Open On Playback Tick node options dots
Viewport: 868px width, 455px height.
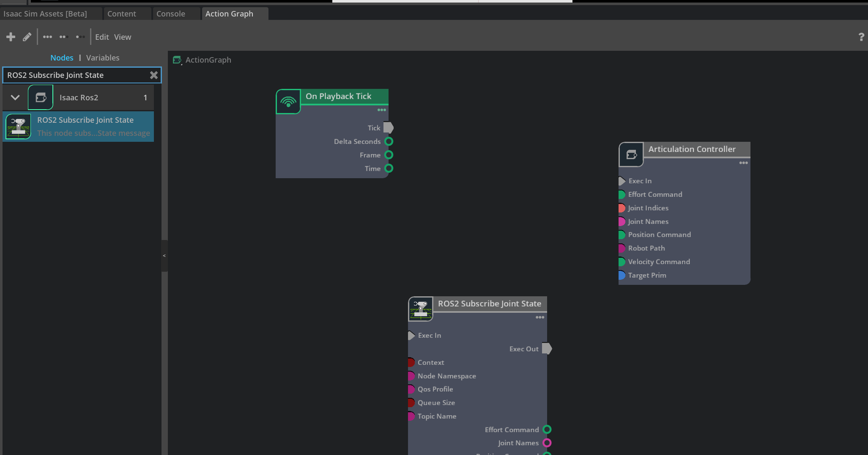(x=382, y=110)
